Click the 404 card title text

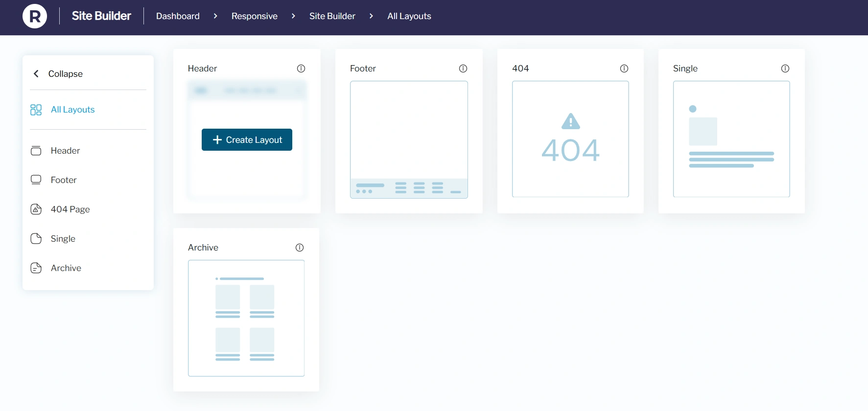coord(520,68)
